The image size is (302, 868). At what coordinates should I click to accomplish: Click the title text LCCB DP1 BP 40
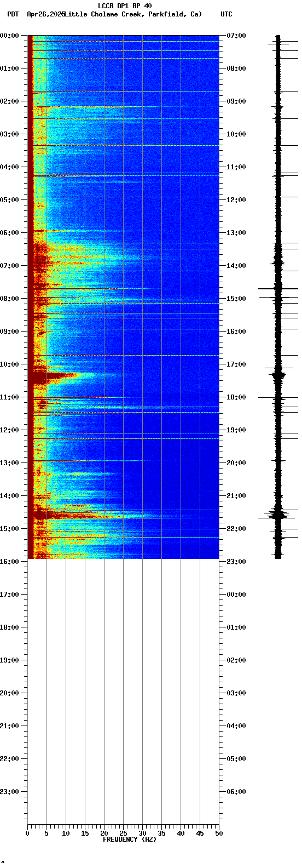(x=125, y=6)
